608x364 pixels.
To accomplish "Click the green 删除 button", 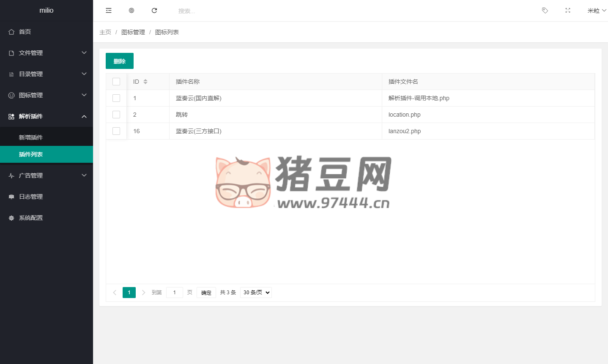I will (x=120, y=61).
